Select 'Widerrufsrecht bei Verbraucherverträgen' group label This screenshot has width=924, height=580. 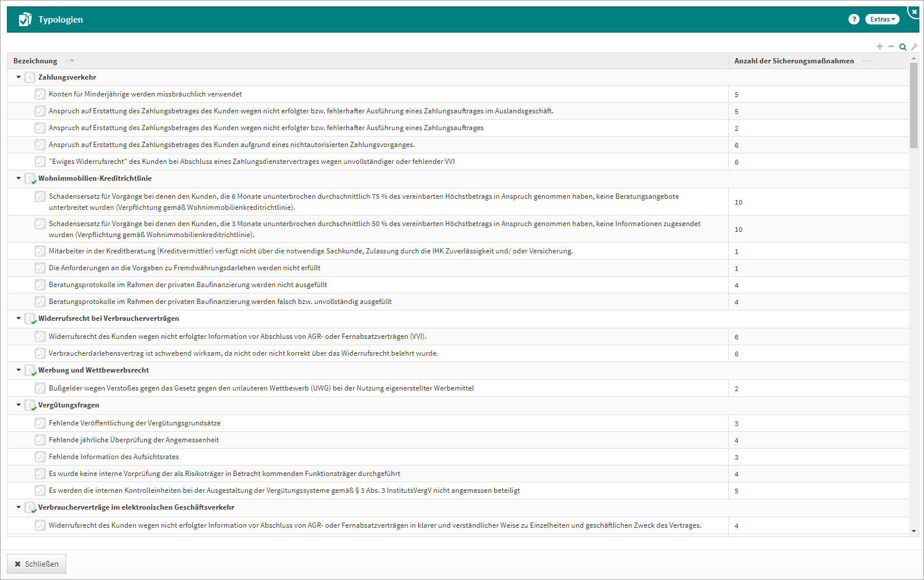pyautogui.click(x=109, y=318)
